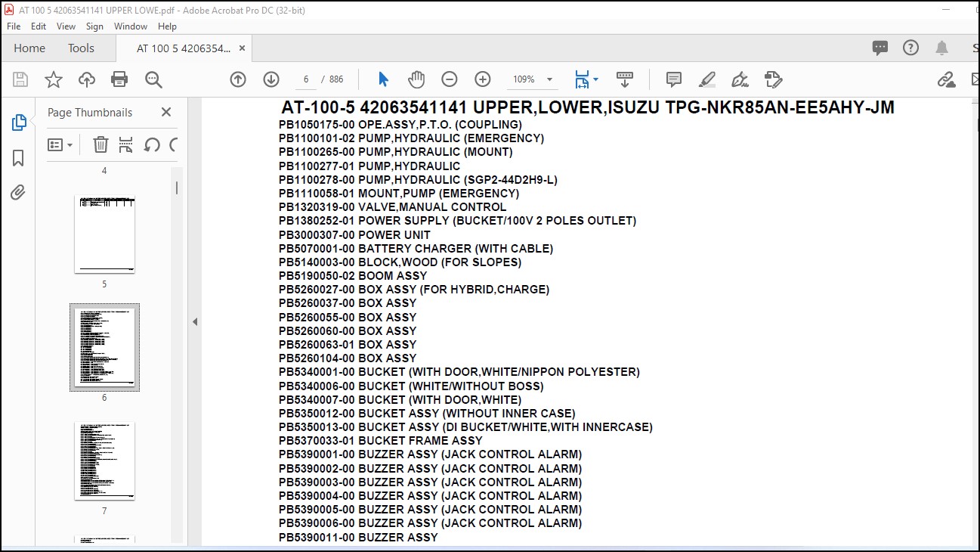Click the line PB1100277-01 PUMP,HYDRAULIC
The image size is (980, 552).
click(369, 166)
